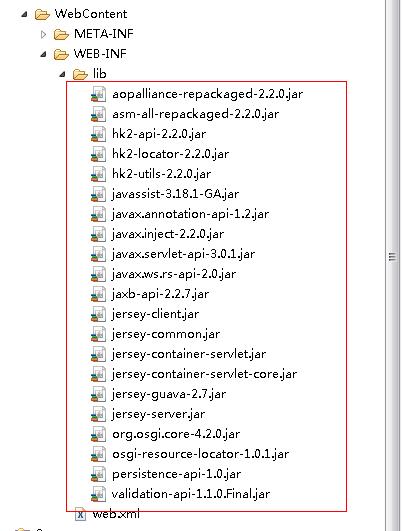Select jersey-container-servlet-core.jar in the tree
The image size is (403, 531).
point(205,374)
